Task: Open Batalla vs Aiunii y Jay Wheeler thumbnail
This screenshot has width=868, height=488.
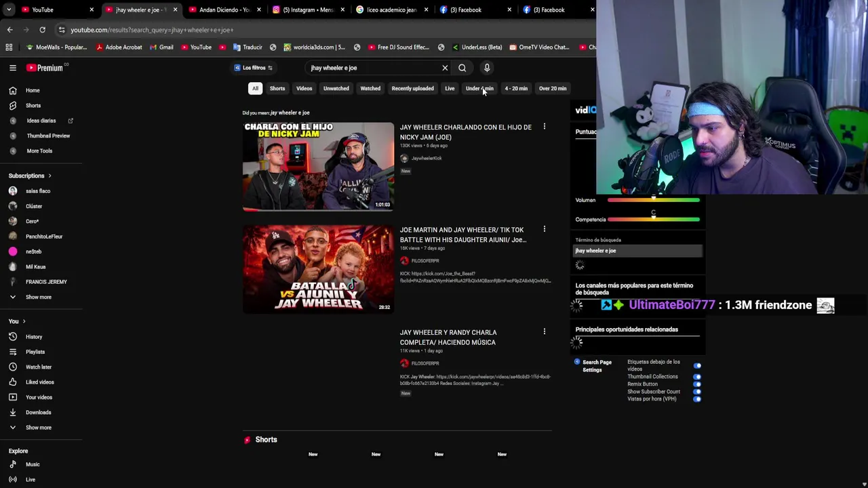Action: point(318,269)
